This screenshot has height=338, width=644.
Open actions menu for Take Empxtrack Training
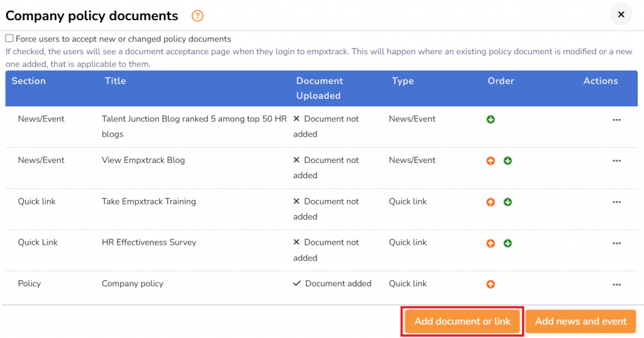(616, 202)
